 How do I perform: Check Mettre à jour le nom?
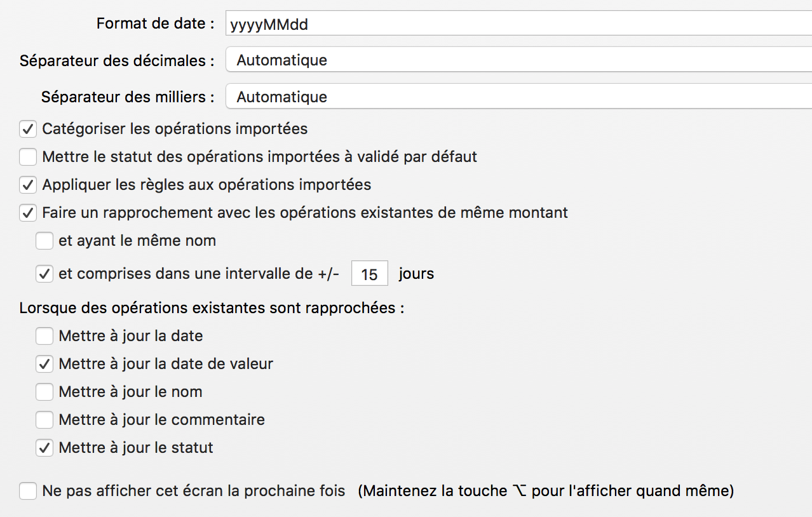click(x=44, y=392)
